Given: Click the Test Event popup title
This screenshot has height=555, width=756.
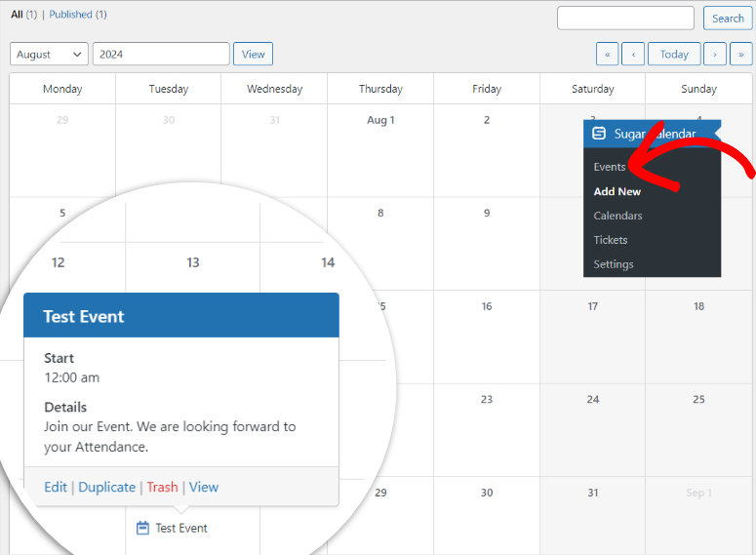Looking at the screenshot, I should pos(84,316).
